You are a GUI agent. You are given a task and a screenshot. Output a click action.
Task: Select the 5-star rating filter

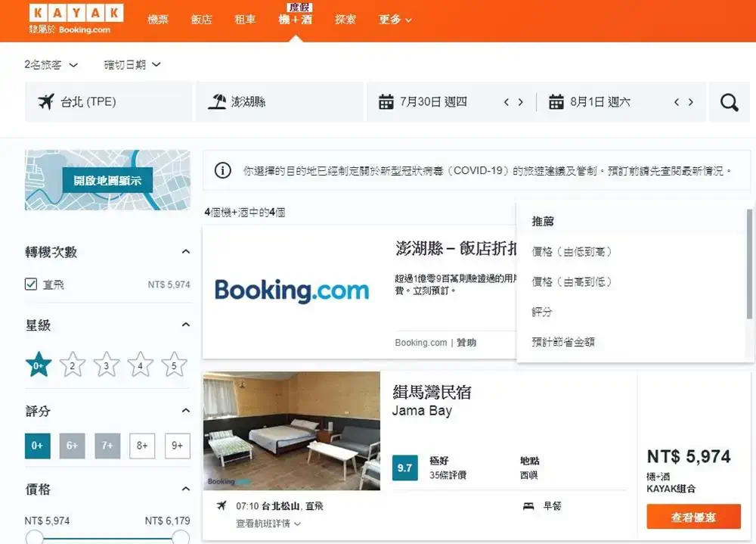click(174, 365)
